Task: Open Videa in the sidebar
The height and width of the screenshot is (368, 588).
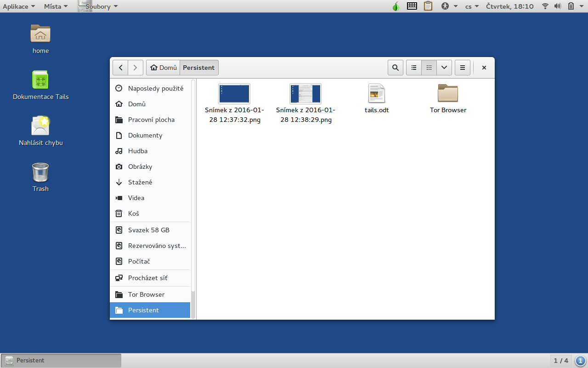Action: point(150,198)
